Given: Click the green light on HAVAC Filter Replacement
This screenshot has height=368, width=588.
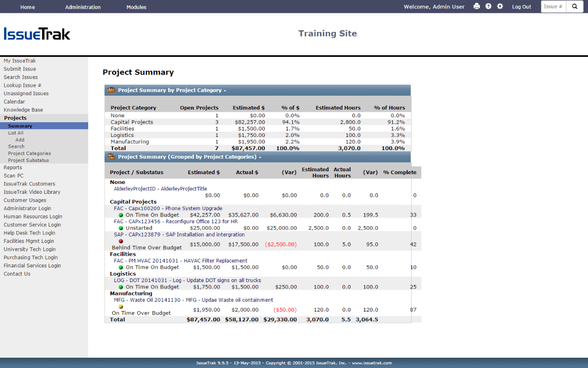Looking at the screenshot, I should pos(121,267).
